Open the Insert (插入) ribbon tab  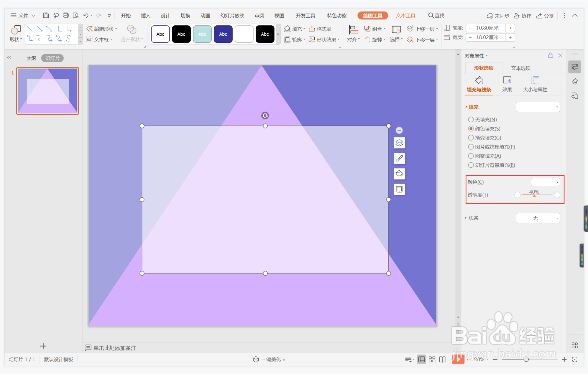pos(145,16)
